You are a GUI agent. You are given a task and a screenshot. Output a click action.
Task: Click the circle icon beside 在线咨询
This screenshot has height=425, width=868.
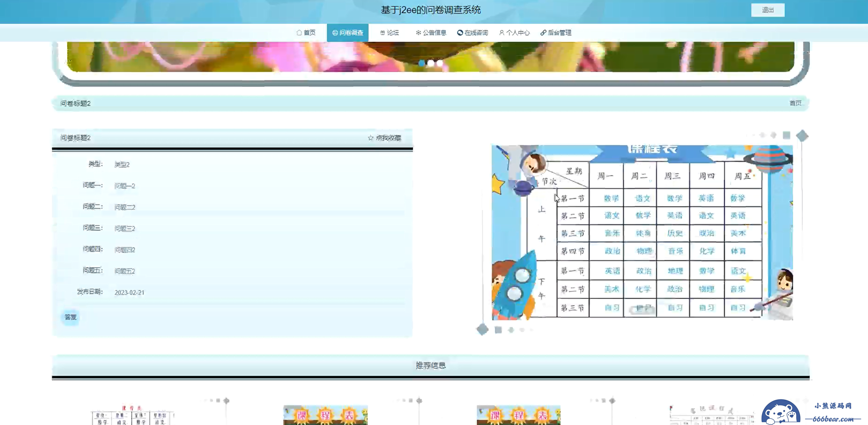[x=460, y=33]
